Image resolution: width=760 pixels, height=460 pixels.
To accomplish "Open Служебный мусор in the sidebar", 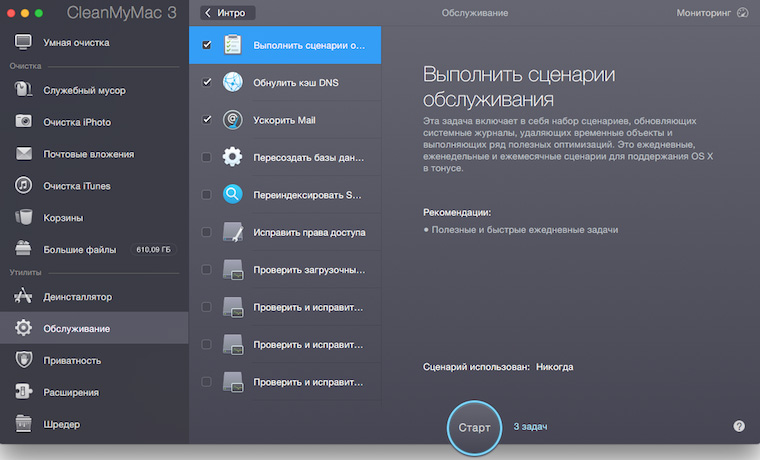I will coord(84,90).
